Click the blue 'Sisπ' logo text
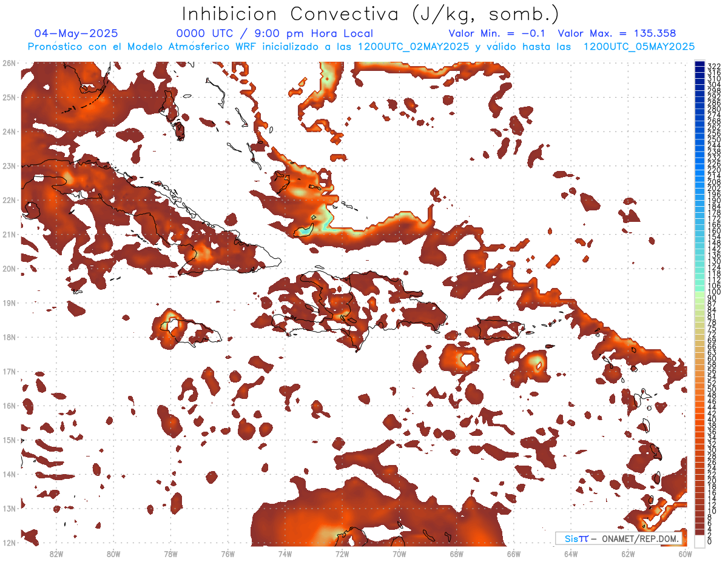 [x=576, y=538]
